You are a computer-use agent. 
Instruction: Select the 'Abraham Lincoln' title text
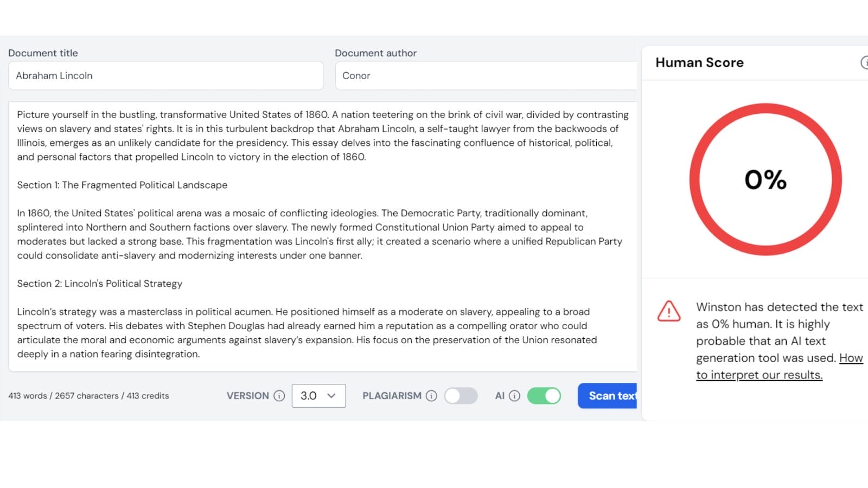click(53, 75)
